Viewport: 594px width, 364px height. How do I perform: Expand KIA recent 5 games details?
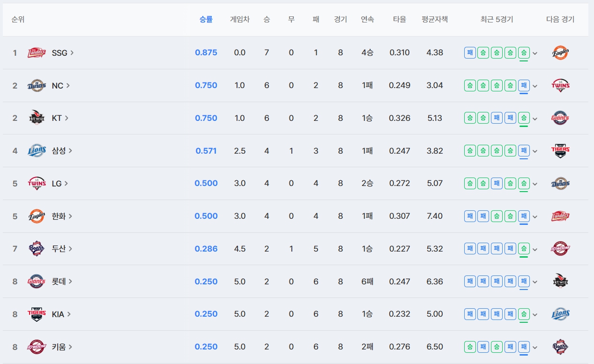click(535, 315)
